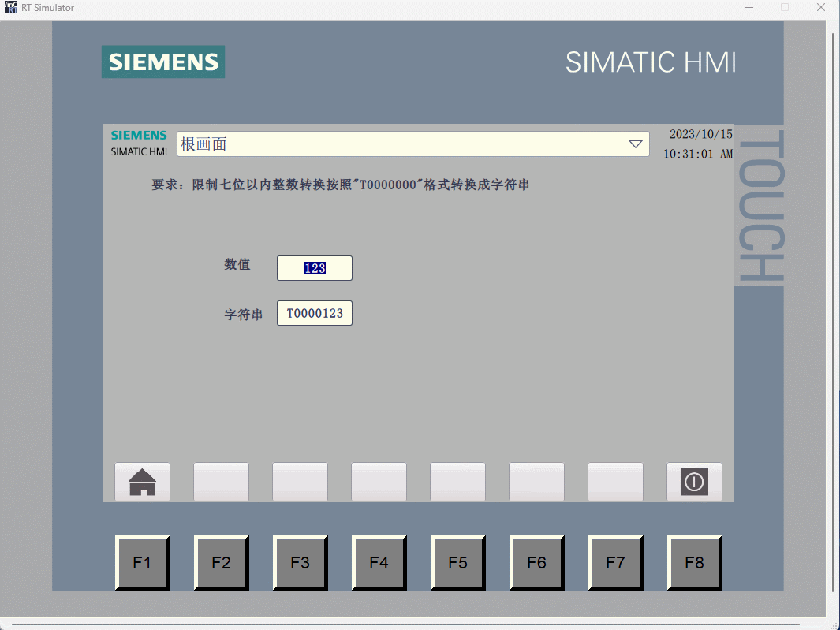Screen dimensions: 840x630
Task: Click the middle blank softkey on the HMI
Action: [x=457, y=482]
